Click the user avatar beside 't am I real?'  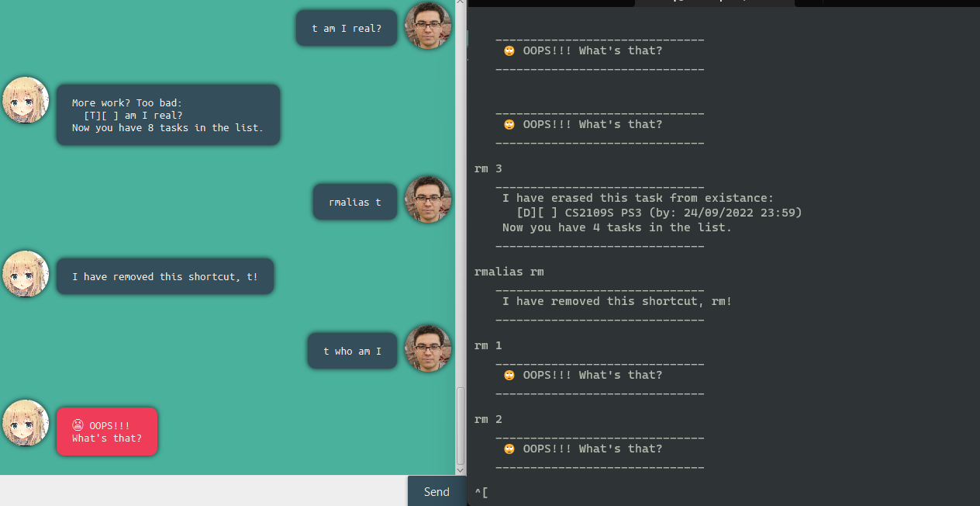[x=427, y=26]
